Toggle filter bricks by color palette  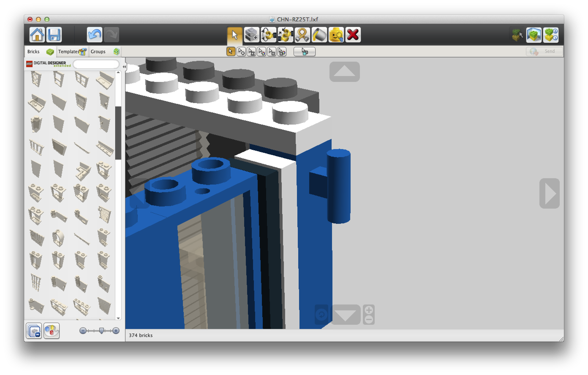51,331
